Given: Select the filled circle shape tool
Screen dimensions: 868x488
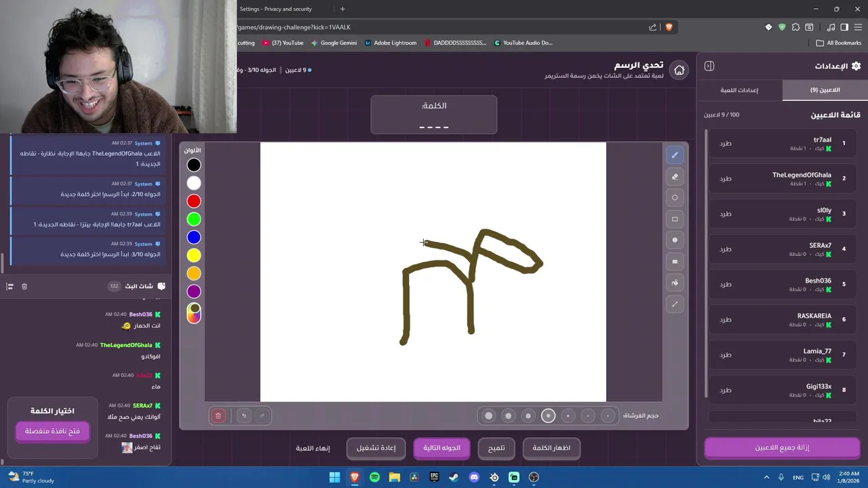Looking at the screenshot, I should click(675, 240).
